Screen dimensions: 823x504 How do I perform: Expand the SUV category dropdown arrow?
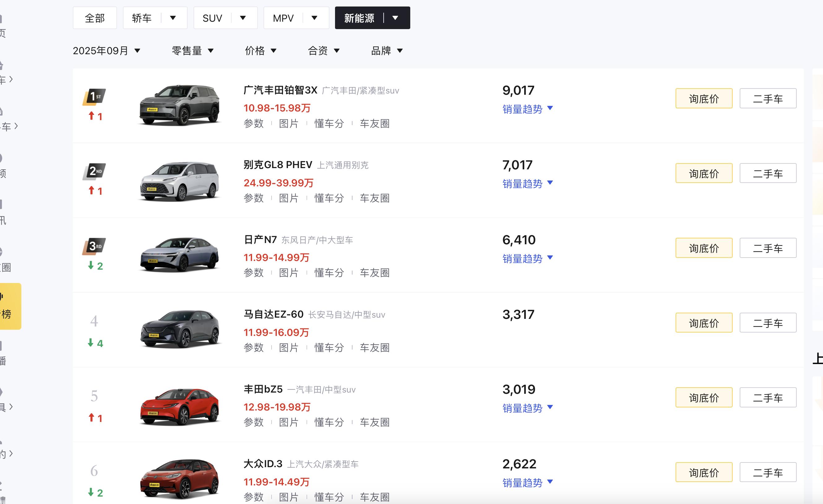point(243,18)
